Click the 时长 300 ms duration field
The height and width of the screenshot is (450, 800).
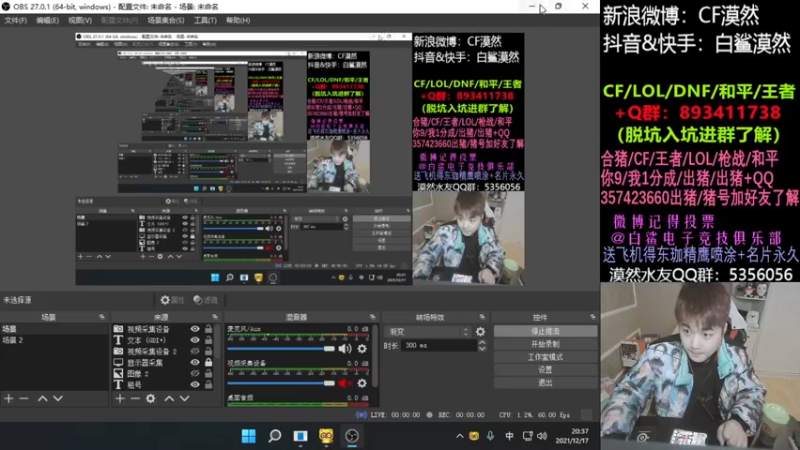pyautogui.click(x=439, y=345)
